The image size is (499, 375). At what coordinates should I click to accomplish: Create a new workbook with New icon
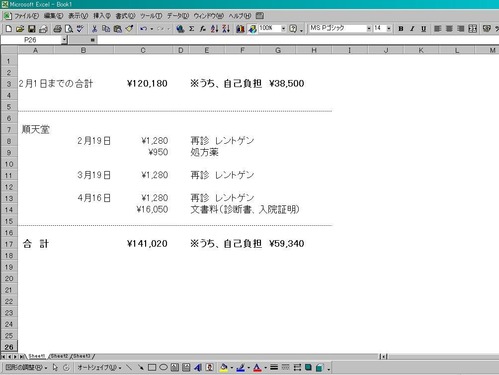tap(9, 29)
